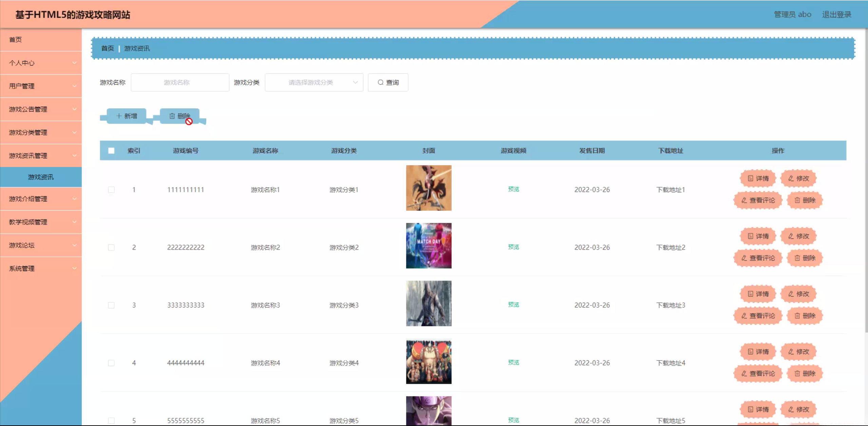Select 游戏资讯 submenu item in sidebar
The width and height of the screenshot is (868, 426).
[x=41, y=177]
